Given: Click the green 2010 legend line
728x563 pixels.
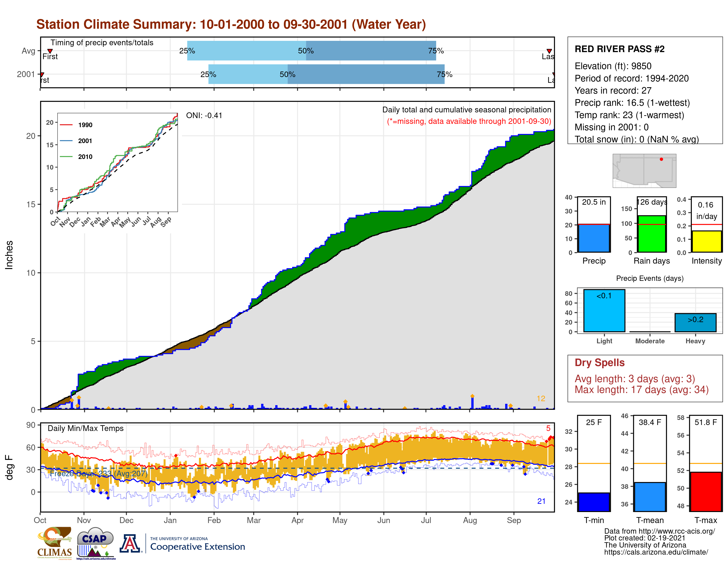Looking at the screenshot, I should (x=66, y=157).
